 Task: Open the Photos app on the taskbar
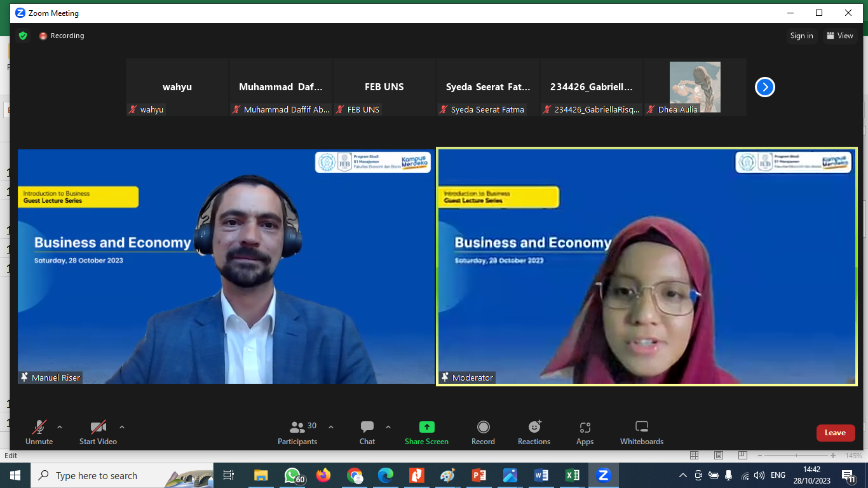(510, 475)
